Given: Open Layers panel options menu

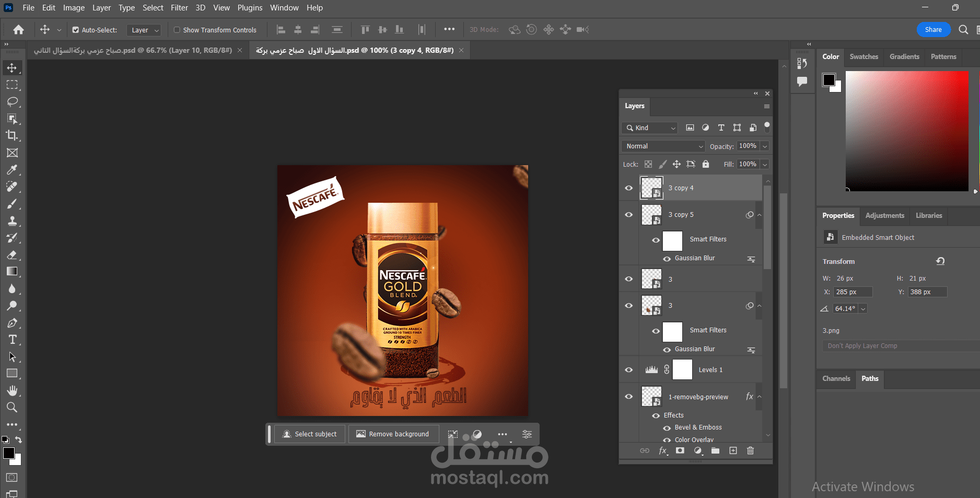Looking at the screenshot, I should click(767, 107).
